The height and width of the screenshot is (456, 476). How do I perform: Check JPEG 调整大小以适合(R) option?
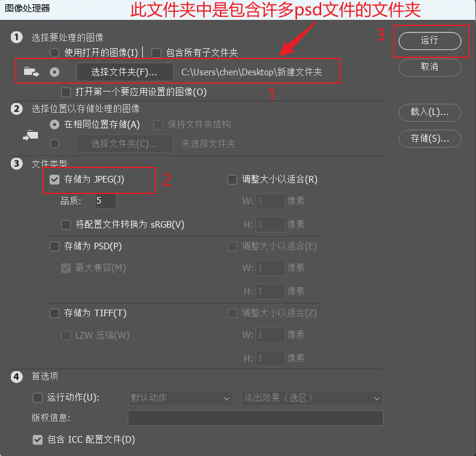pyautogui.click(x=232, y=180)
